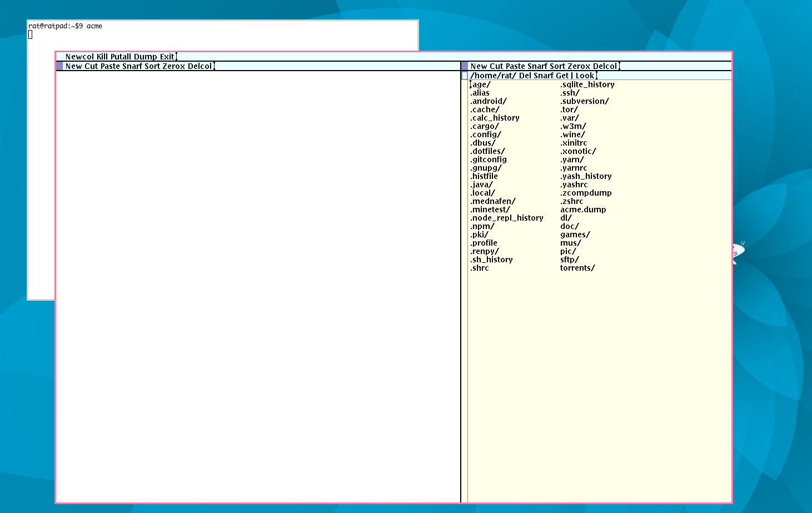Click Delcol in the left column tag

pos(200,66)
